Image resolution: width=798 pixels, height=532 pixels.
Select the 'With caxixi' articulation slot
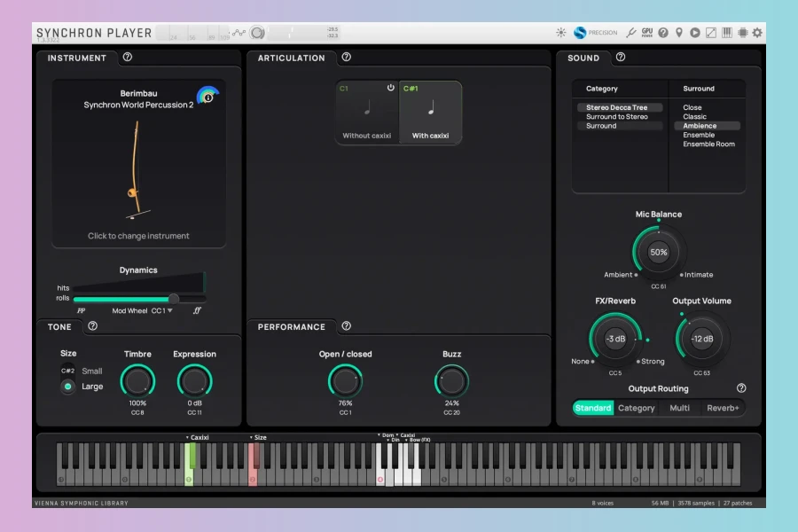click(431, 113)
